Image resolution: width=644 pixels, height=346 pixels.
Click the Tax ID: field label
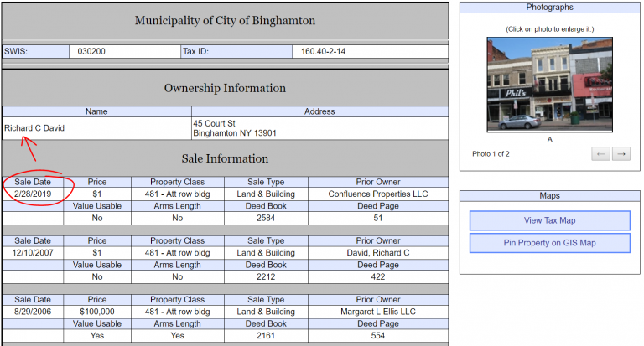[195, 51]
